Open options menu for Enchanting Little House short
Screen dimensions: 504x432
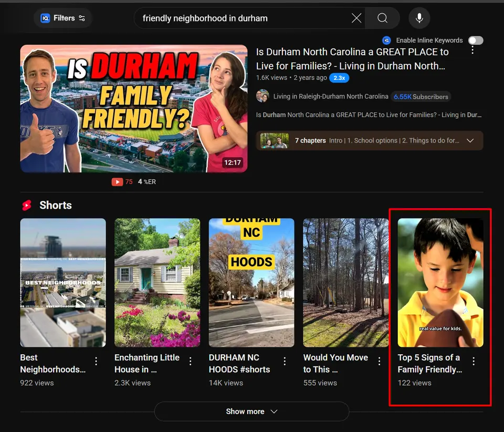click(x=190, y=361)
